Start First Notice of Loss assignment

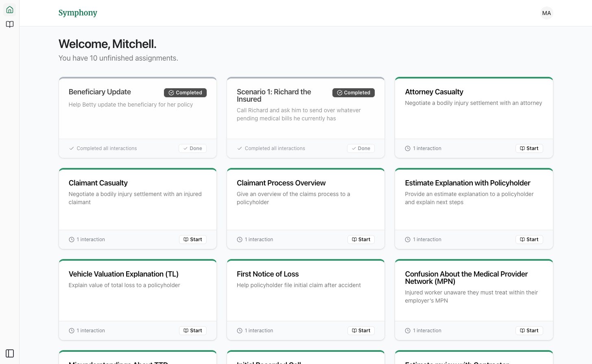pos(361,331)
